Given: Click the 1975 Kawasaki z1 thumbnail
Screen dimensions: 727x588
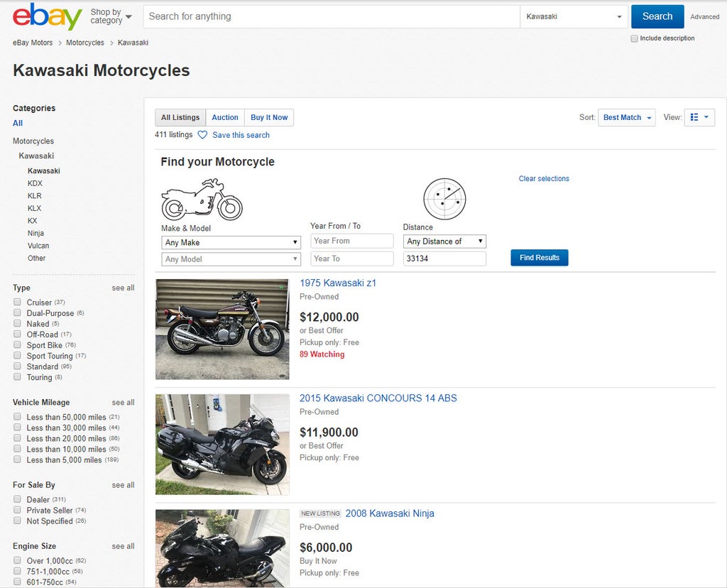Looking at the screenshot, I should (x=222, y=330).
